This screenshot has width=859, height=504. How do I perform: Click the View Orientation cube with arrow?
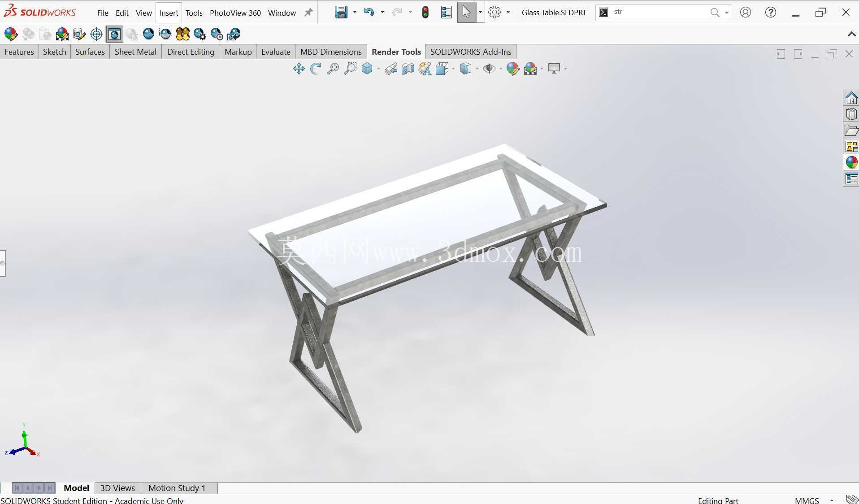tap(442, 69)
